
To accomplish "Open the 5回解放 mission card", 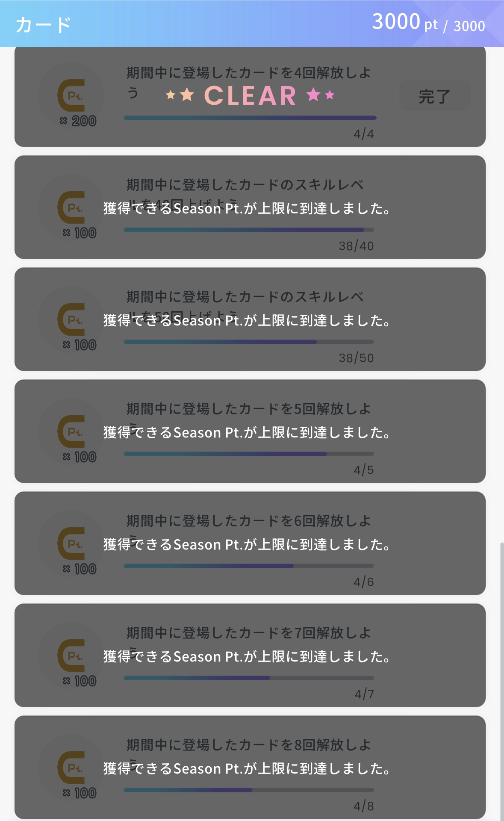I will tap(250, 431).
